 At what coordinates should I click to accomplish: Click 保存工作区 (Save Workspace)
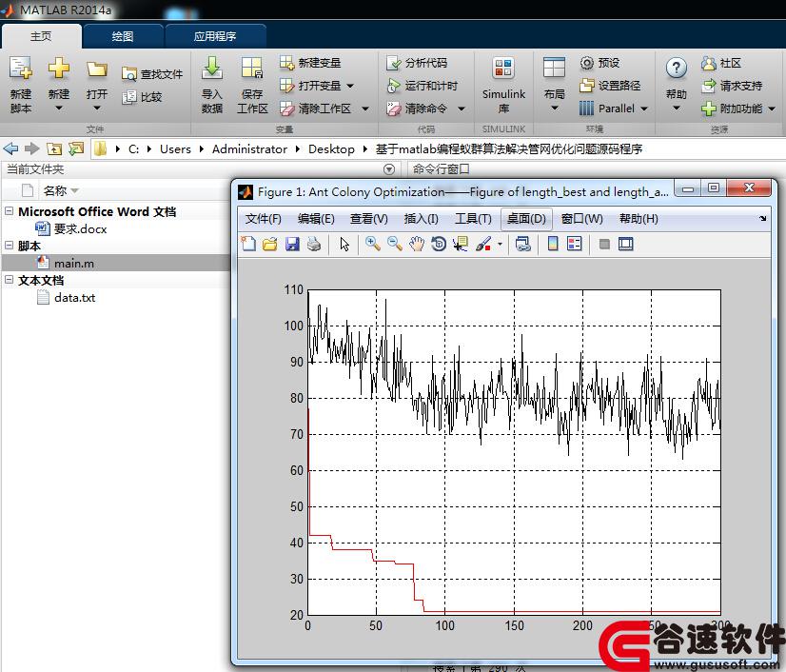pos(252,85)
